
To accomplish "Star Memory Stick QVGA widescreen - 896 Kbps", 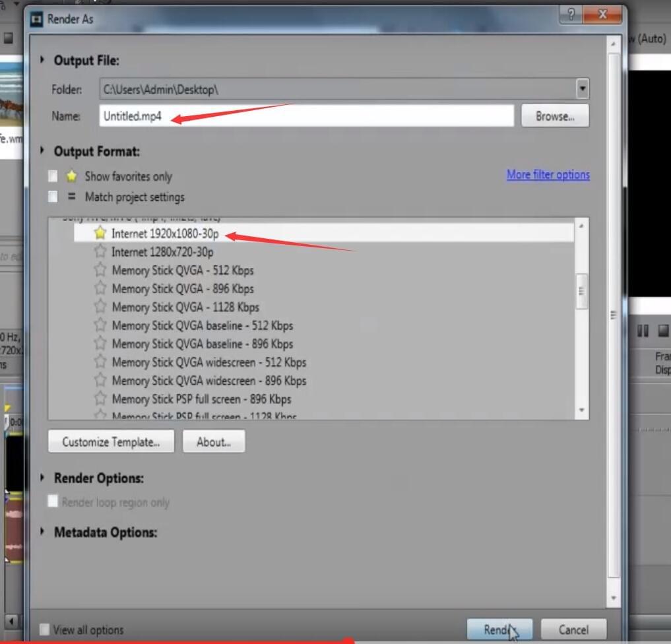I will tap(100, 381).
